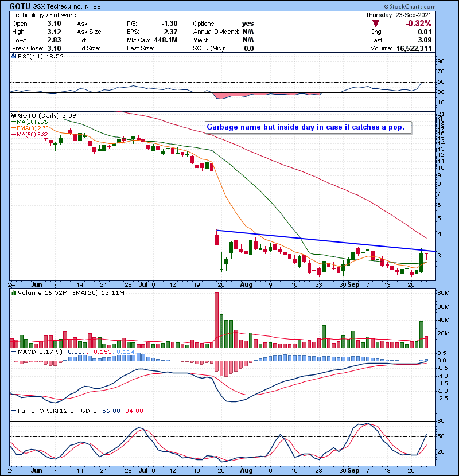459x476 pixels.
Task: Select the GSX Techedu Inc. company name
Action: pyautogui.click(x=57, y=6)
